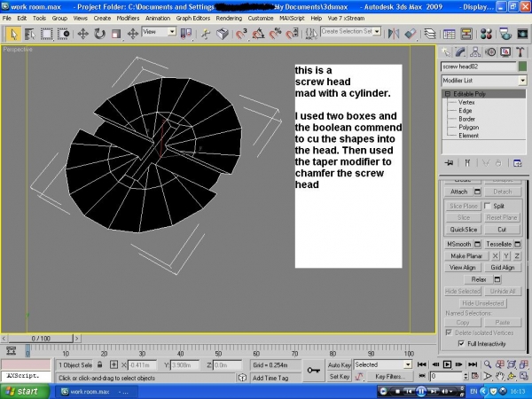This screenshot has width=532, height=399.
Task: Click the Align tool icon
Action: (x=411, y=34)
